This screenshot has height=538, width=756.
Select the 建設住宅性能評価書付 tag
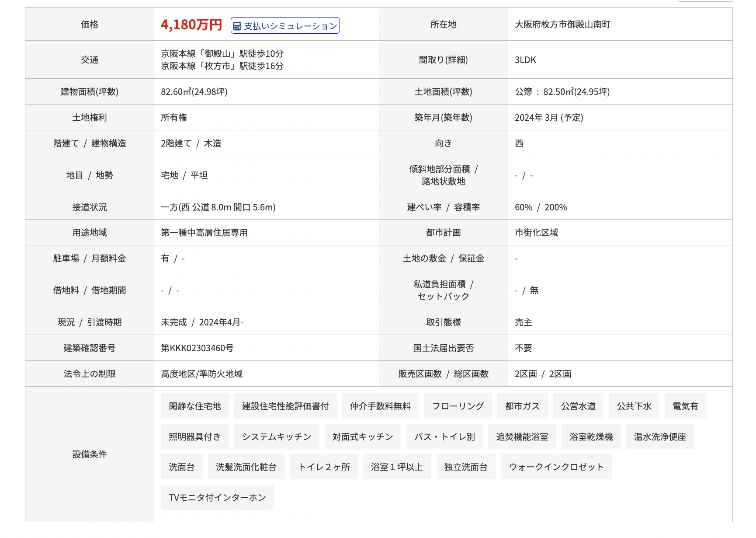(x=285, y=406)
